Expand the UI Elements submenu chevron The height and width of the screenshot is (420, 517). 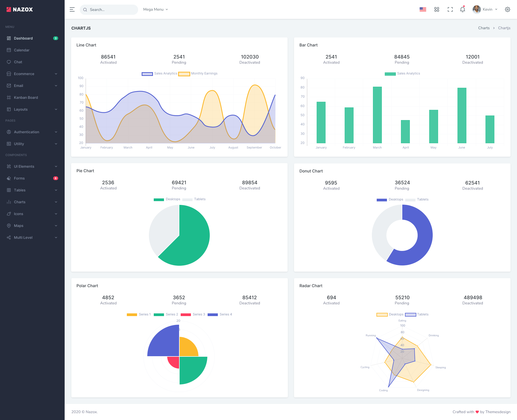(56, 166)
